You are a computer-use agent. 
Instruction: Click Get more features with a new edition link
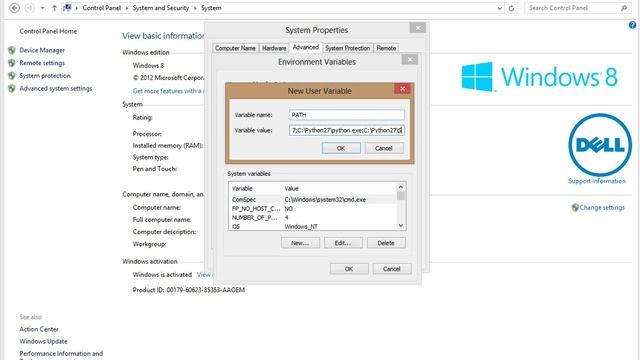168,91
